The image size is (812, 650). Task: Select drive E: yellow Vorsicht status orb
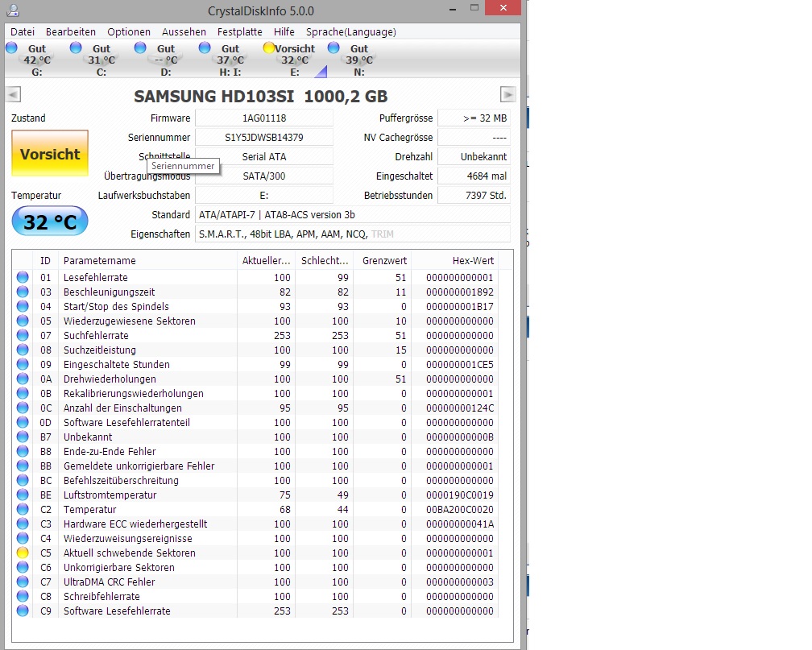point(269,48)
